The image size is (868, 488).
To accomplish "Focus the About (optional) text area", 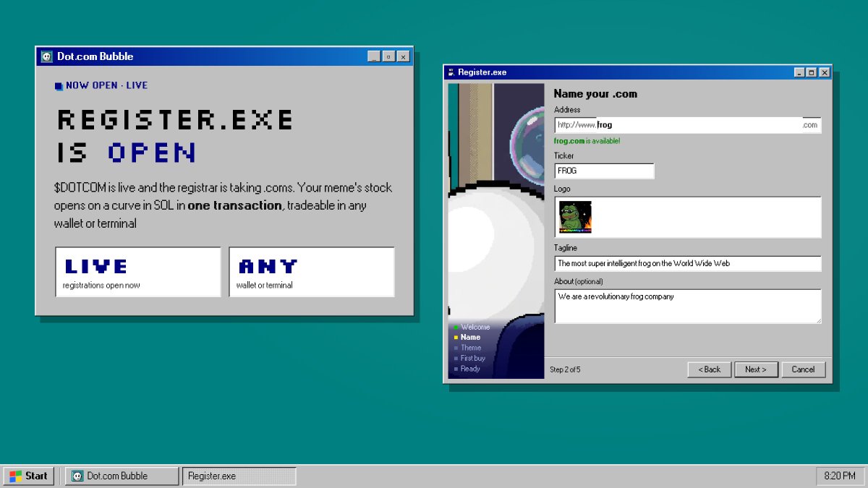I will tap(688, 307).
